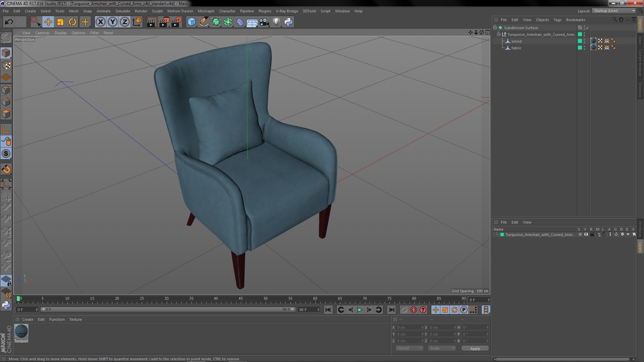
Task: Open MoGraph array objects icon
Action: pyautogui.click(x=228, y=22)
